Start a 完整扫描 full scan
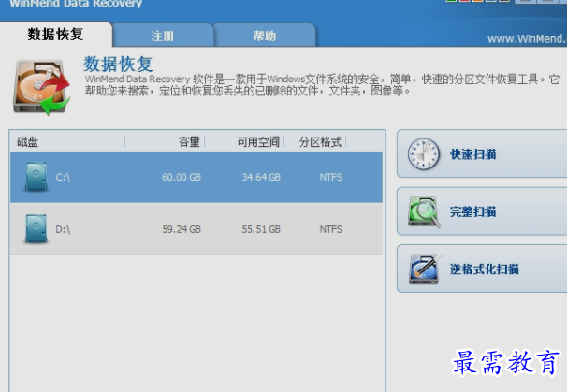The image size is (567, 392). coord(482,211)
